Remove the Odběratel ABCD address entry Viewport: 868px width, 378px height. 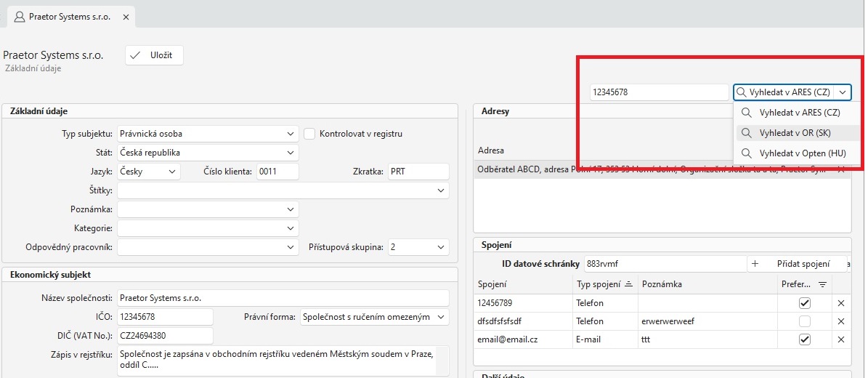841,169
